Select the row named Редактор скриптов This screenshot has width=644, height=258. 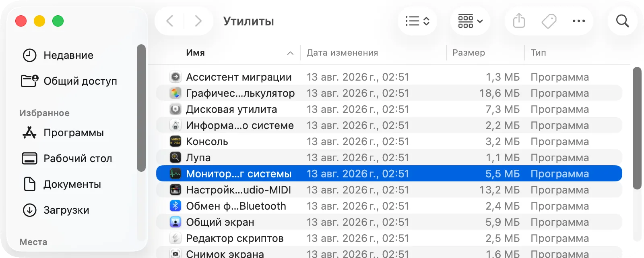point(389,238)
